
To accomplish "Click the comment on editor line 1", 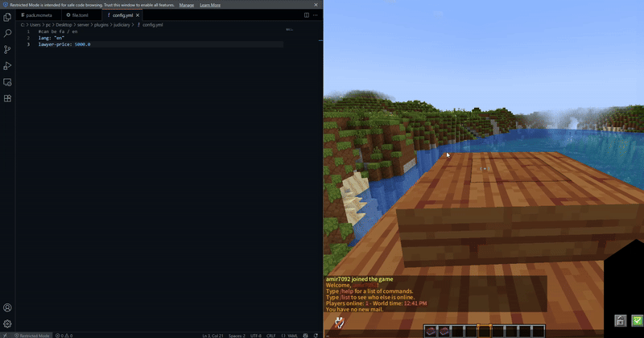I will tap(58, 31).
